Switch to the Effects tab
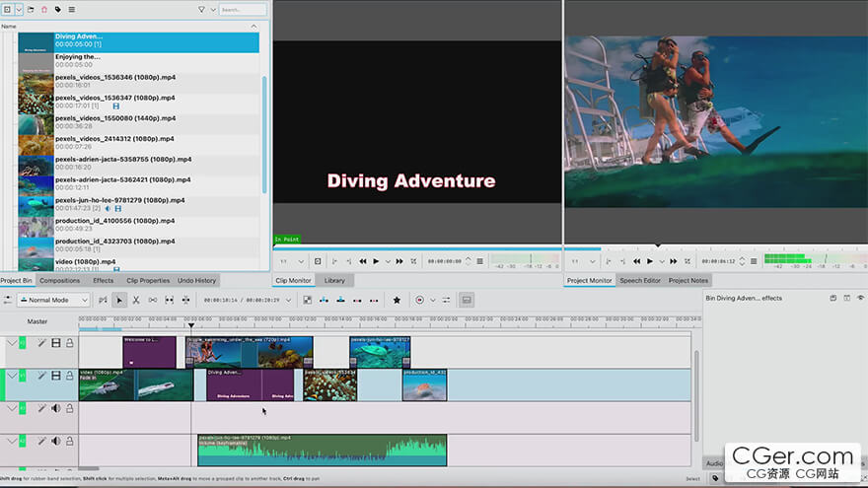Viewport: 868px width, 488px height. (x=103, y=281)
